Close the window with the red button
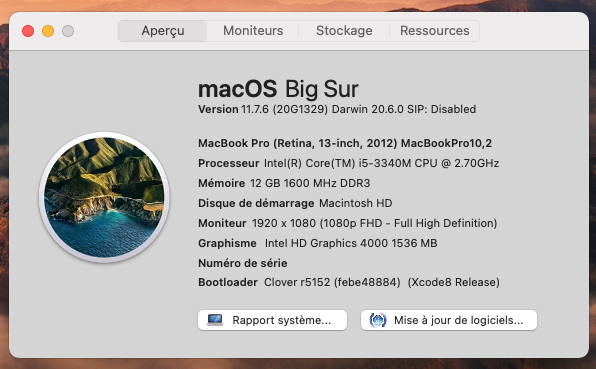 pos(28,31)
